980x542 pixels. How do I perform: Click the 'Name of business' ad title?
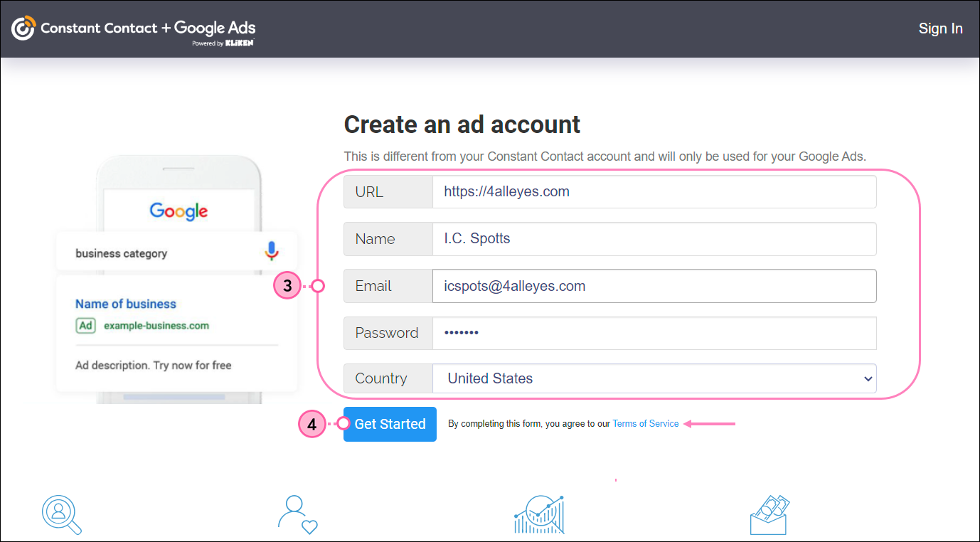pyautogui.click(x=126, y=304)
